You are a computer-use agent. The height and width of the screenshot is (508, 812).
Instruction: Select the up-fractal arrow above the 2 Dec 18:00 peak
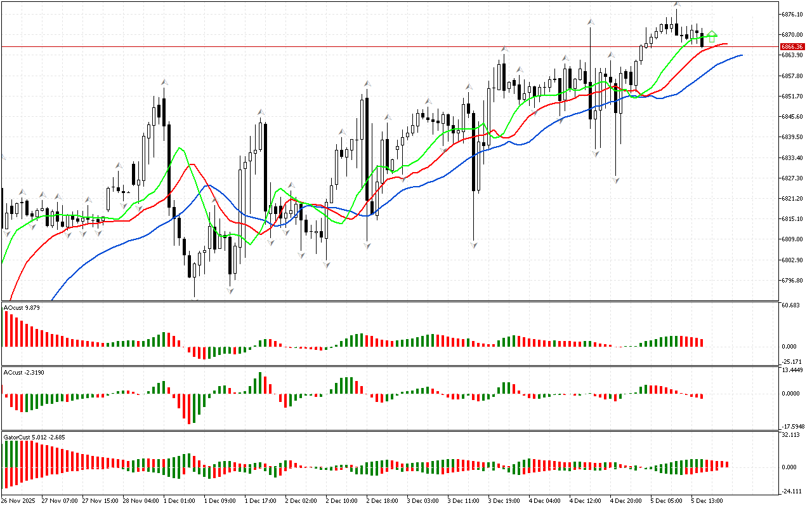point(367,83)
